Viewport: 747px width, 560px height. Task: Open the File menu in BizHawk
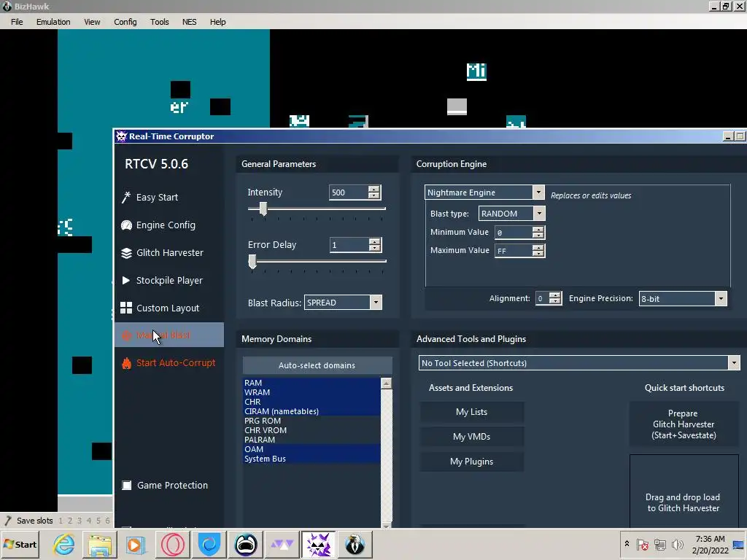17,22
